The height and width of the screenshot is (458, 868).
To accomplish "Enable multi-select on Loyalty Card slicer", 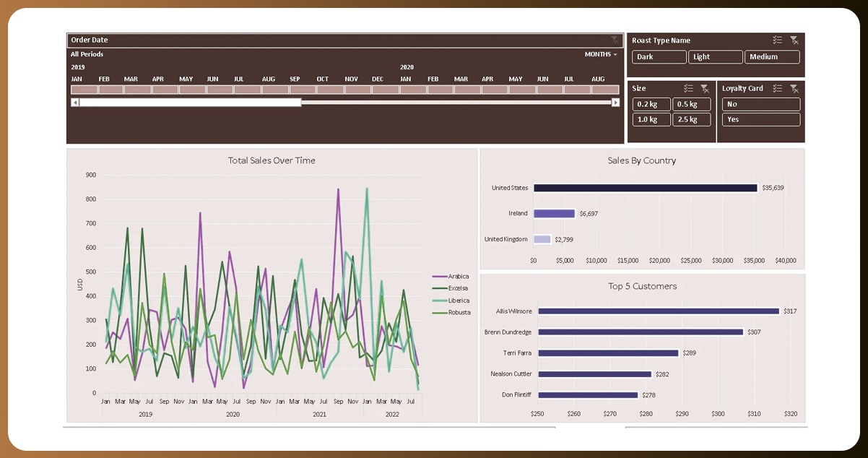I will point(777,88).
